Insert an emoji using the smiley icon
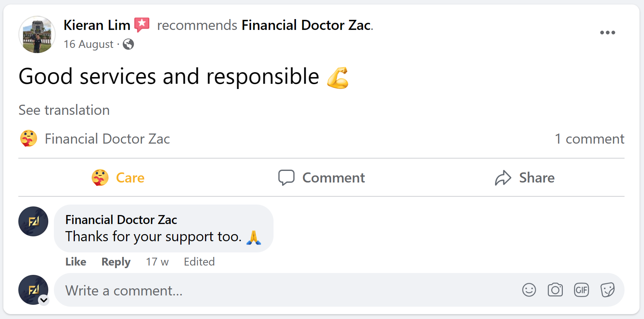 529,290
